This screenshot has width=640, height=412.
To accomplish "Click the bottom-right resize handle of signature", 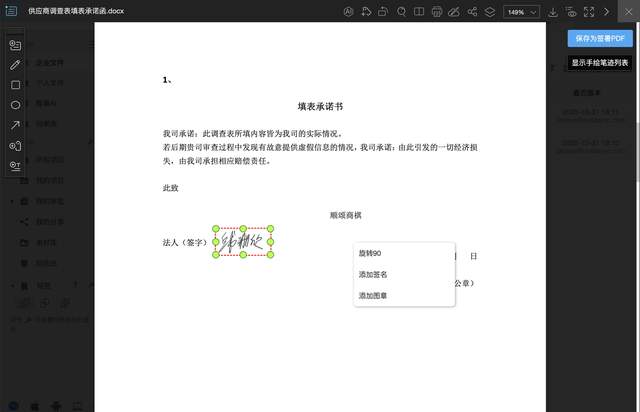I will (270, 255).
